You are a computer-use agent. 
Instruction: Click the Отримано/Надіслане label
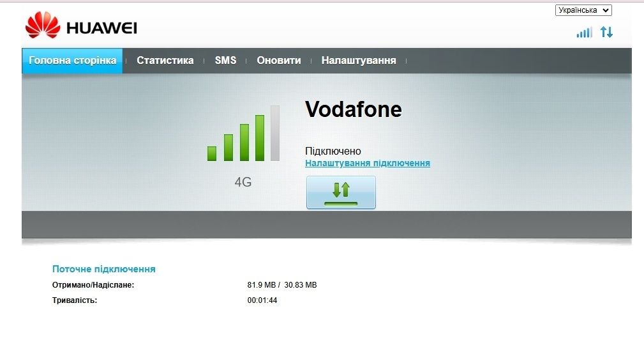pyautogui.click(x=93, y=285)
